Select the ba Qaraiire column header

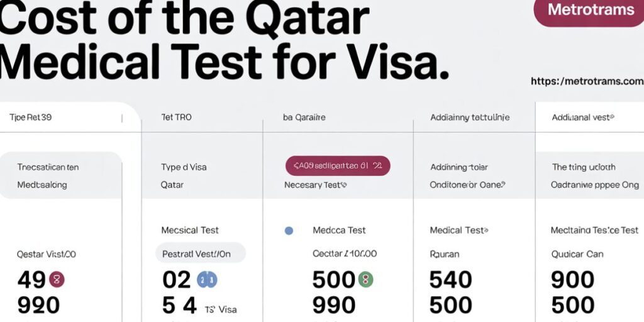[x=306, y=118]
